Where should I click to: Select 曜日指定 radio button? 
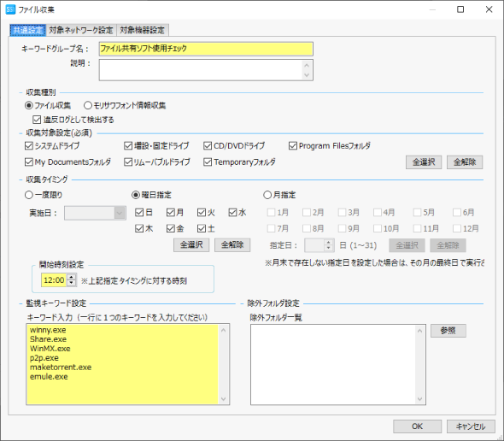click(x=136, y=195)
